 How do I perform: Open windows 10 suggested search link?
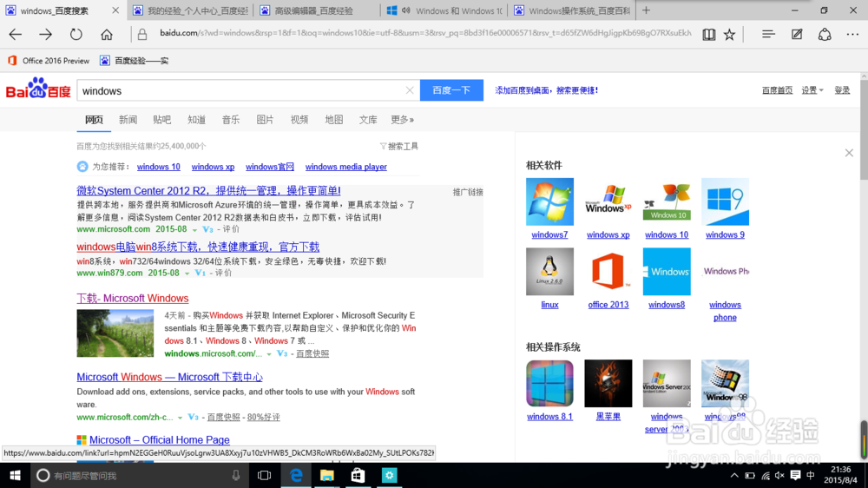point(158,167)
